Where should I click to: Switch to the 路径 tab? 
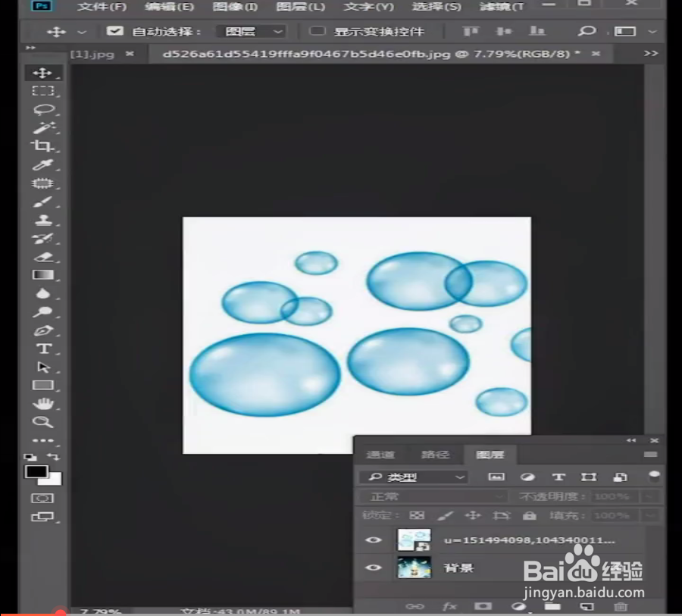coord(435,455)
